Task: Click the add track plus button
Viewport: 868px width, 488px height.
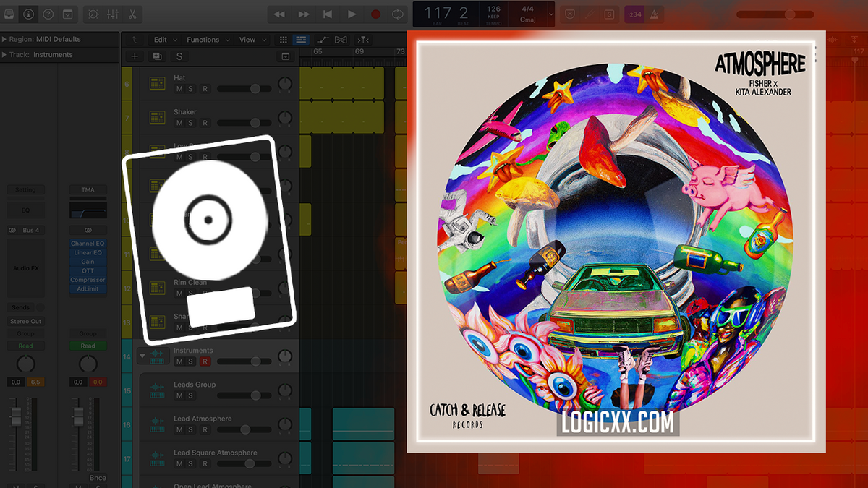Action: click(x=135, y=56)
